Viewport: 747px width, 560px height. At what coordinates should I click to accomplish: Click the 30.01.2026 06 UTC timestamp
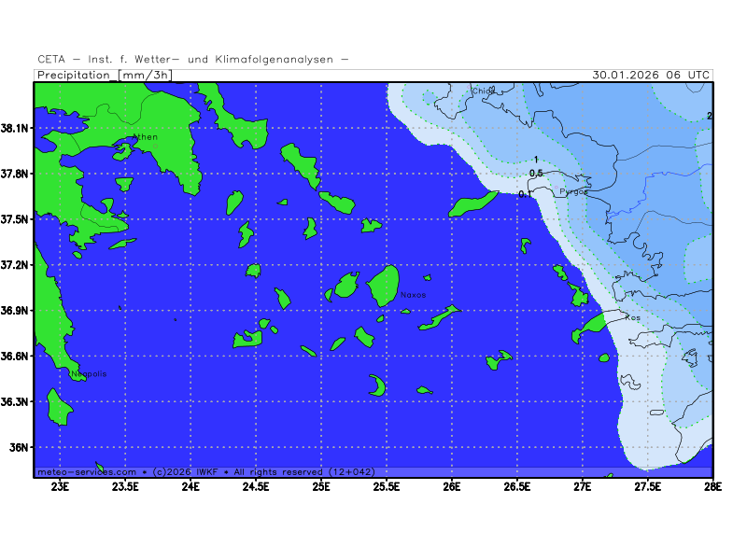[x=651, y=75]
